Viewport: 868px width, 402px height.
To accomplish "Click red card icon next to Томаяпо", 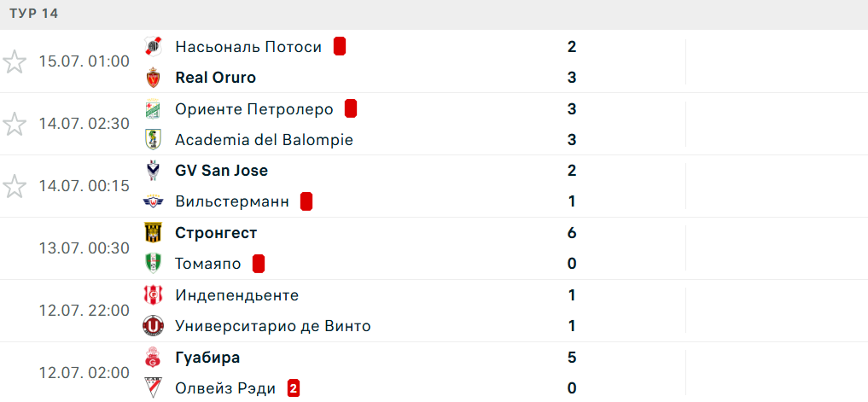I will pos(259,264).
